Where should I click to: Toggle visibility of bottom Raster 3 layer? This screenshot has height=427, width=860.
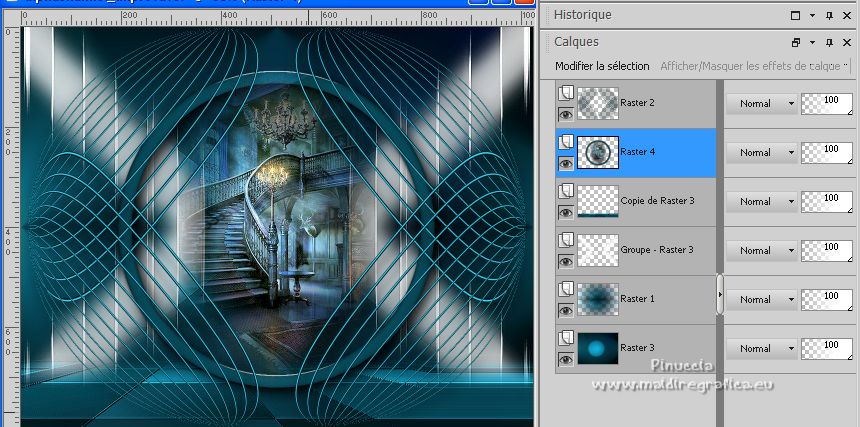566,359
